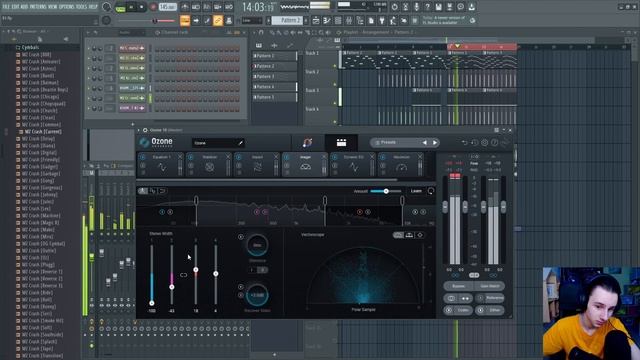The height and width of the screenshot is (360, 640).
Task: Open the TOOLS menu
Action: [82, 7]
